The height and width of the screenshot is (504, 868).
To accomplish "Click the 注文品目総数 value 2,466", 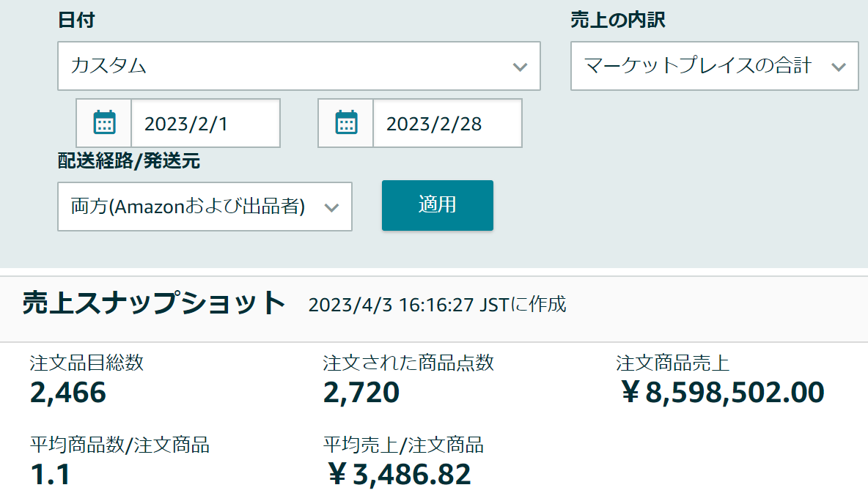I will [x=68, y=393].
